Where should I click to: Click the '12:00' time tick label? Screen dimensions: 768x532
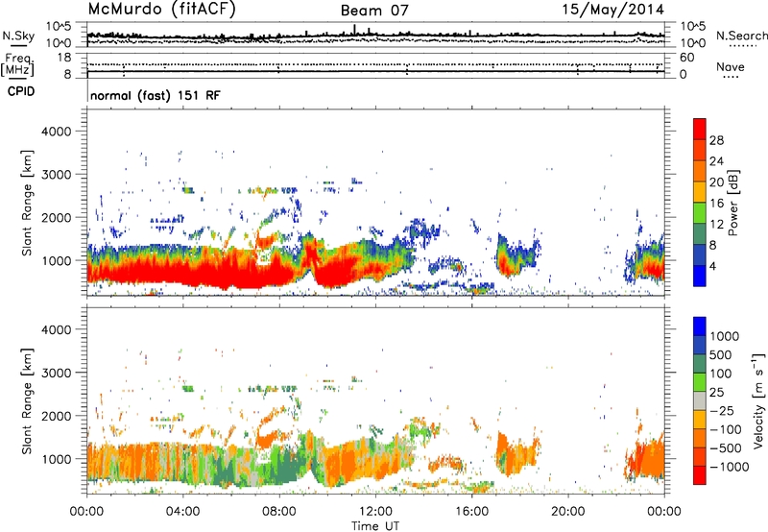375,512
